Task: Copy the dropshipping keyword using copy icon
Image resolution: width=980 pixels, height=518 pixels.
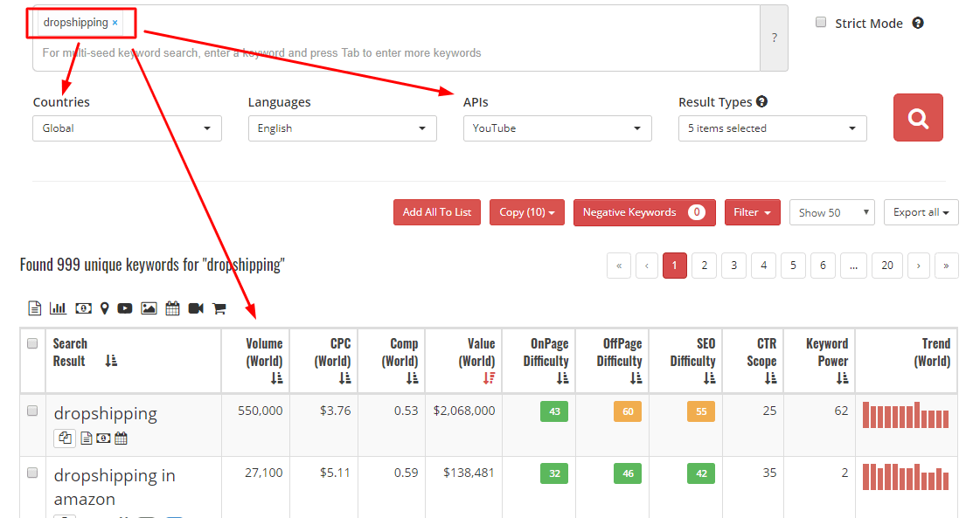Action: pyautogui.click(x=64, y=439)
